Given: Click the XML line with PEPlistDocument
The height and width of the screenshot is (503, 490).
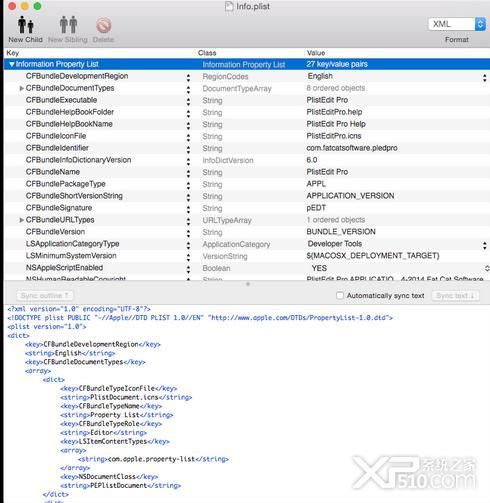Looking at the screenshot, I should (120, 485).
